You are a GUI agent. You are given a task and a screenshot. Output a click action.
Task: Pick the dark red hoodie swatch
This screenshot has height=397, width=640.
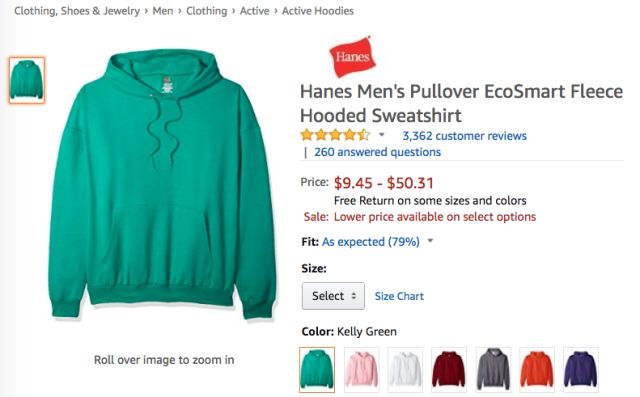449,370
